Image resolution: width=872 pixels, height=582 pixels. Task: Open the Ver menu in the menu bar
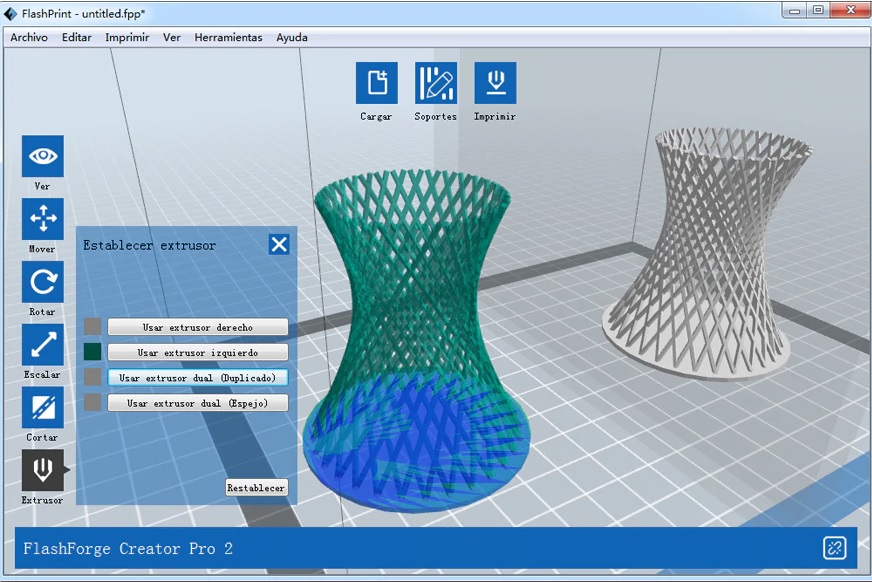tap(171, 37)
